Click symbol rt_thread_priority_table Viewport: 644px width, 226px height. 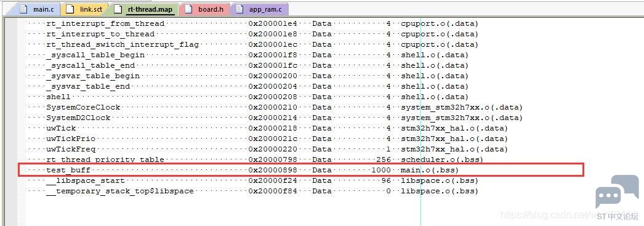tap(105, 159)
